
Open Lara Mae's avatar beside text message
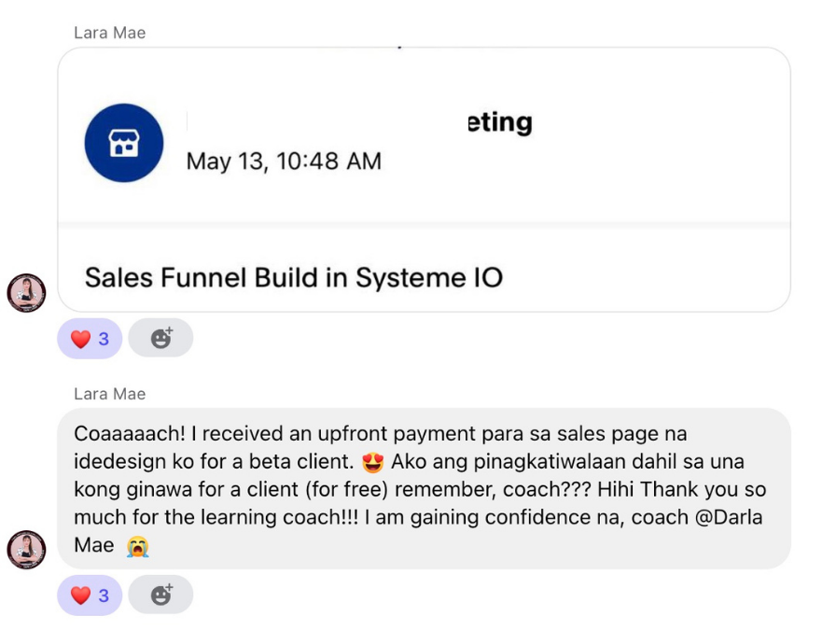click(x=26, y=550)
